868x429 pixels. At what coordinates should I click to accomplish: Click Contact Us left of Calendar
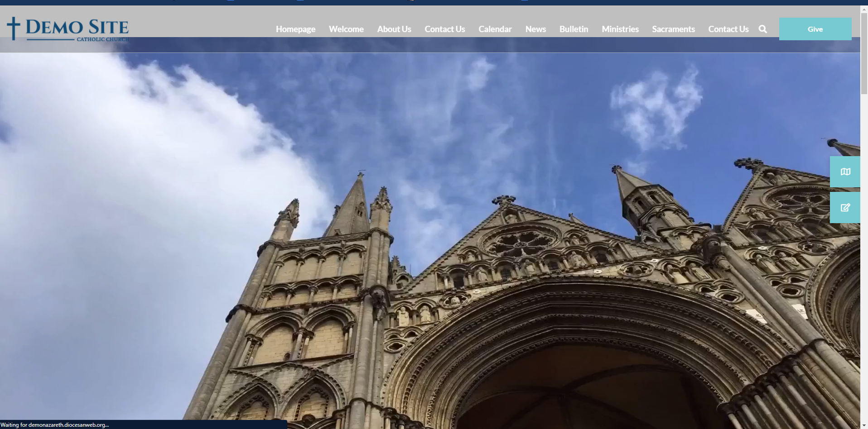pyautogui.click(x=444, y=29)
